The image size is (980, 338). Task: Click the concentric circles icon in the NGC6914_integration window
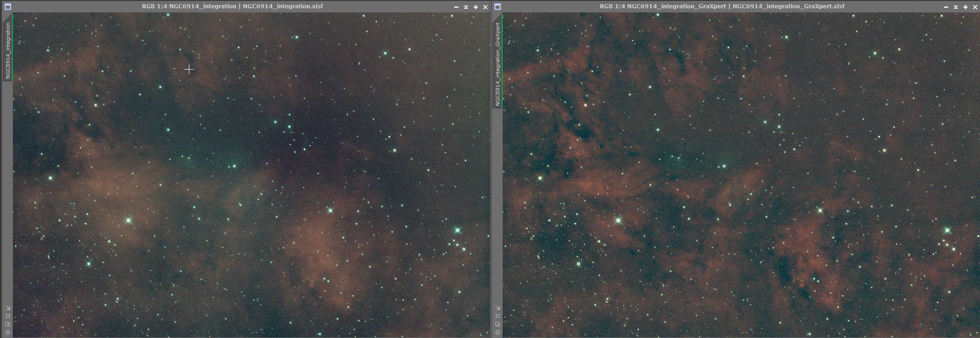pos(8,332)
